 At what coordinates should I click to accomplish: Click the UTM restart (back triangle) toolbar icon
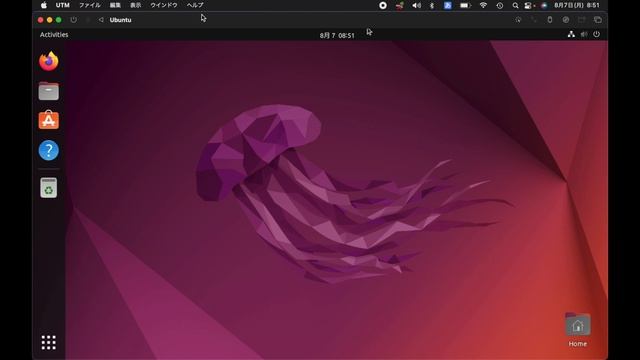[x=101, y=20]
